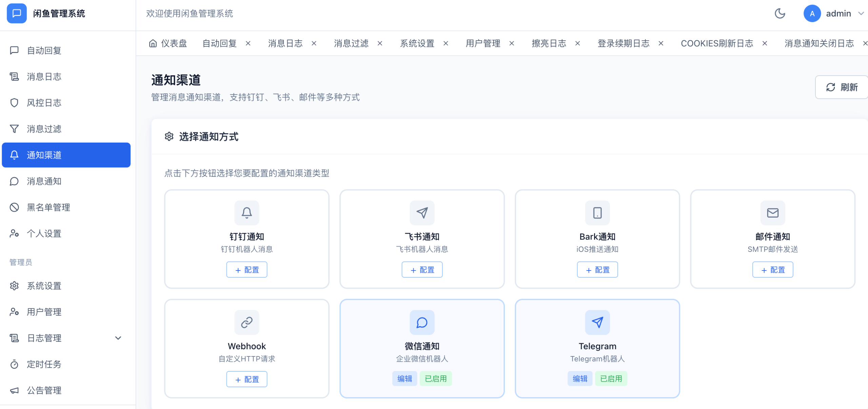Viewport: 868px width, 409px height.
Task: Edit the Telegram channel
Action: pos(580,378)
